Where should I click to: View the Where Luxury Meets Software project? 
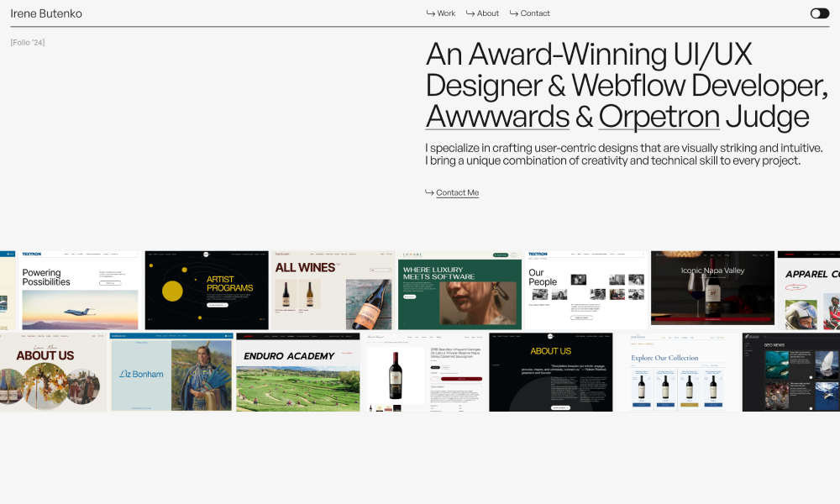pyautogui.click(x=459, y=290)
